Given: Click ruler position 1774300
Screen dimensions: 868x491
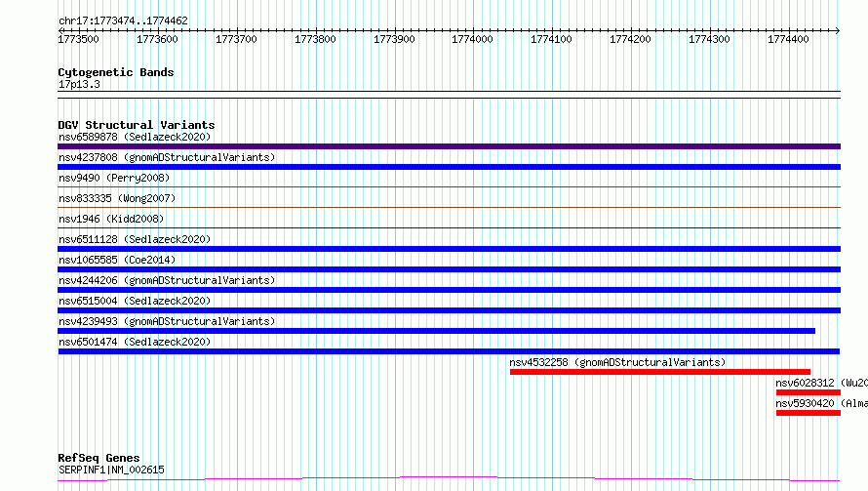Looking at the screenshot, I should (709, 39).
